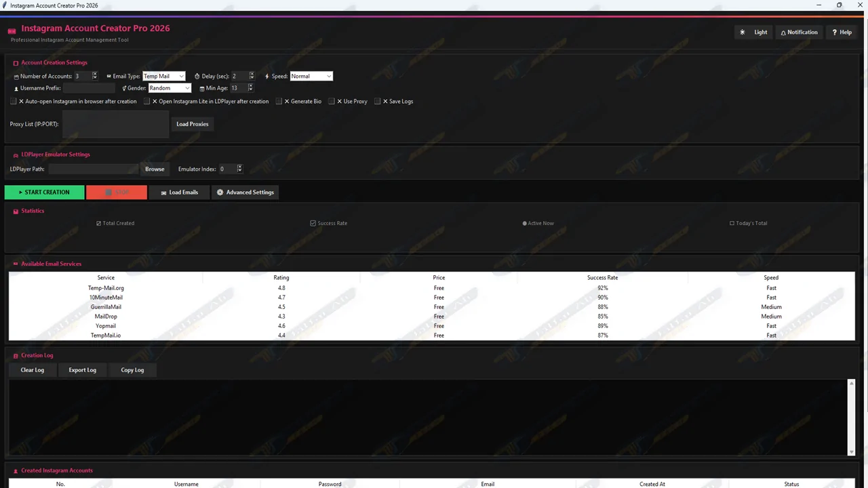868x488 pixels.
Task: Click Copy Log button
Action: click(x=132, y=370)
